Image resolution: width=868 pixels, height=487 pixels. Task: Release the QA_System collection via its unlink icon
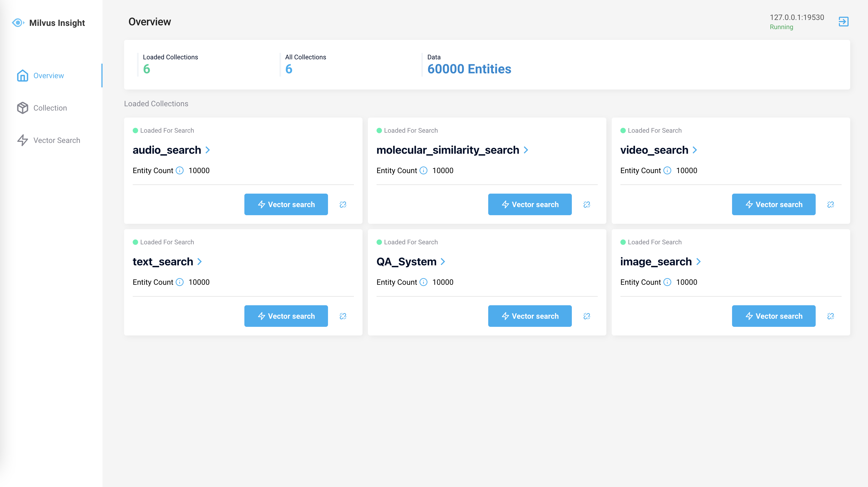[x=587, y=316]
